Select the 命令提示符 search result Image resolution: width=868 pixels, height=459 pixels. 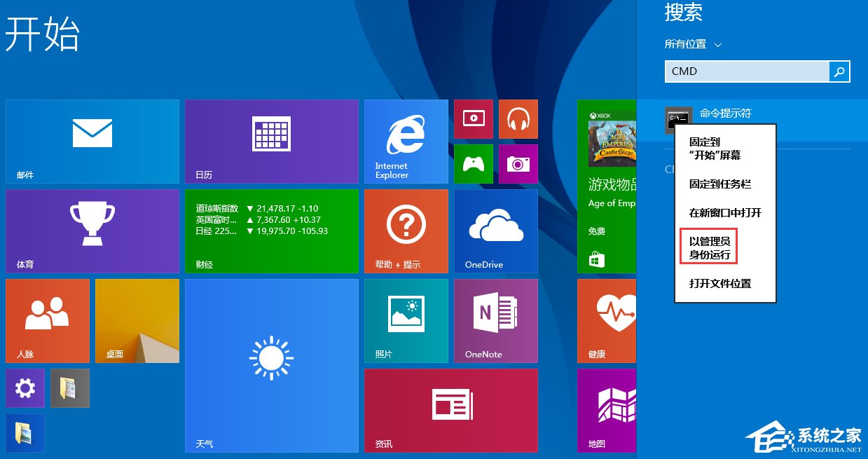(725, 114)
